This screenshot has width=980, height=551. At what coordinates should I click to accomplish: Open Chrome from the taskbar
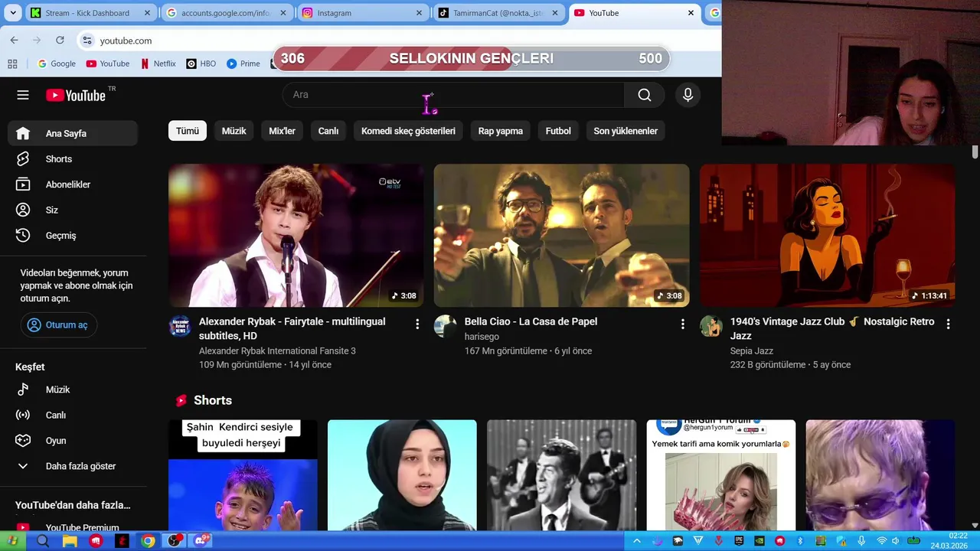pyautogui.click(x=149, y=541)
